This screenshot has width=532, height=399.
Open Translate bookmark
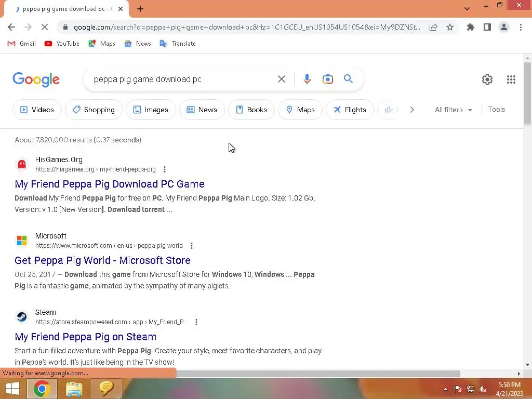pos(178,44)
